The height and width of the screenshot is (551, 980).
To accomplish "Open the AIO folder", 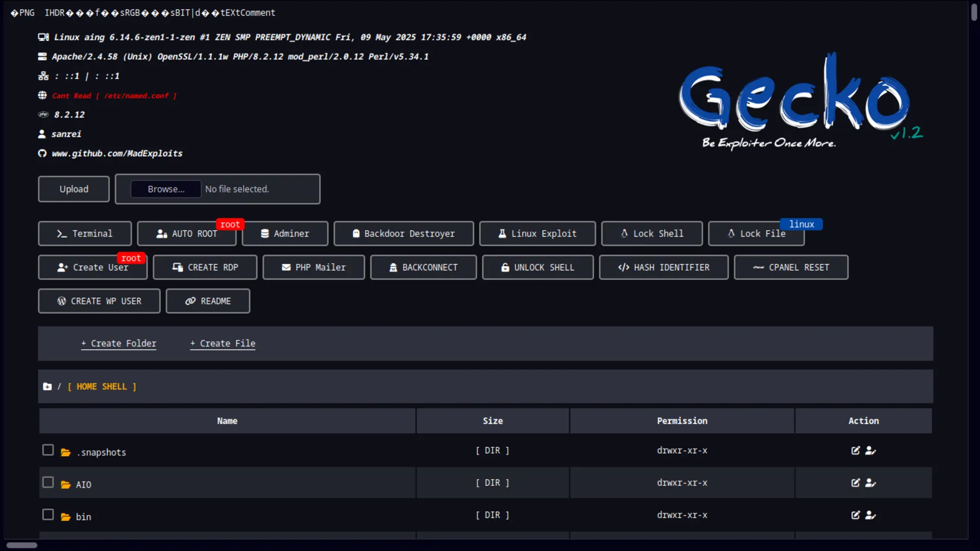I will (84, 485).
